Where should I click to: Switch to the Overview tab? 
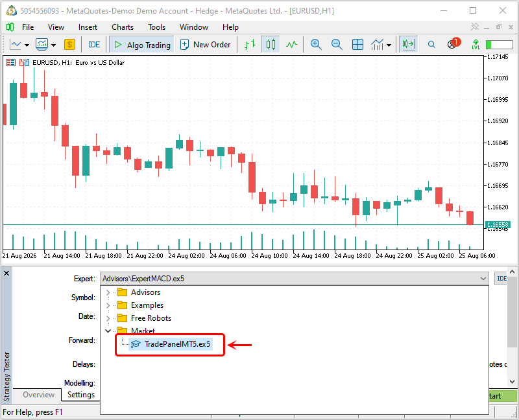(39, 395)
